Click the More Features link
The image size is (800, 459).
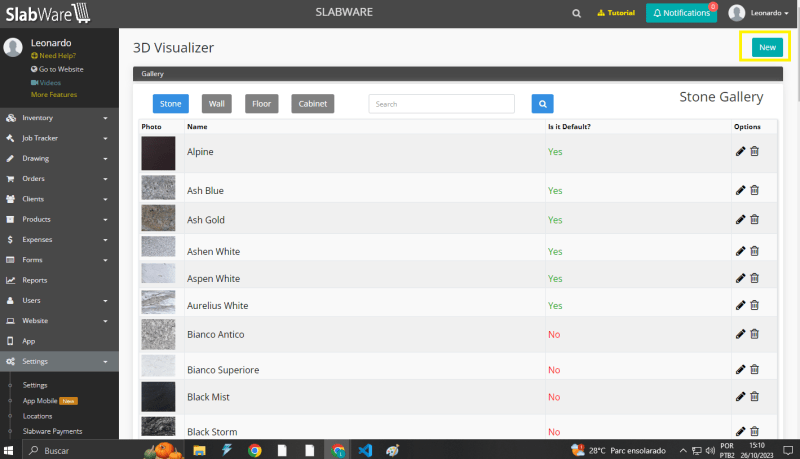[x=54, y=95]
